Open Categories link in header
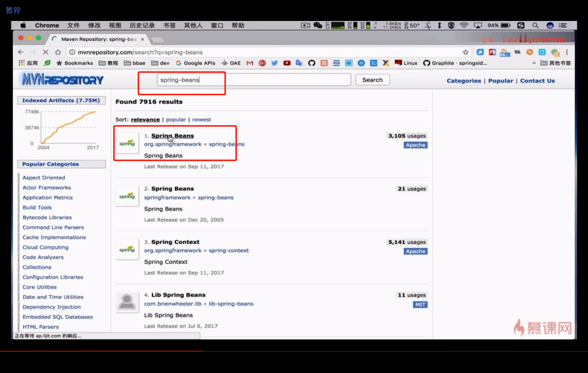This screenshot has width=588, height=373. coord(463,81)
